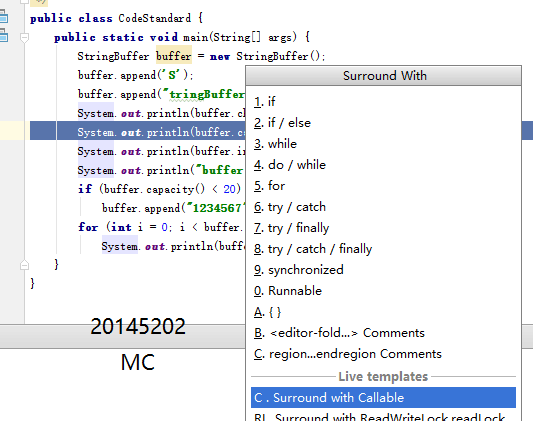Click the buffer.append('S') line
Image resolution: width=533 pixels, height=421 pixels.
pyautogui.click(x=135, y=75)
